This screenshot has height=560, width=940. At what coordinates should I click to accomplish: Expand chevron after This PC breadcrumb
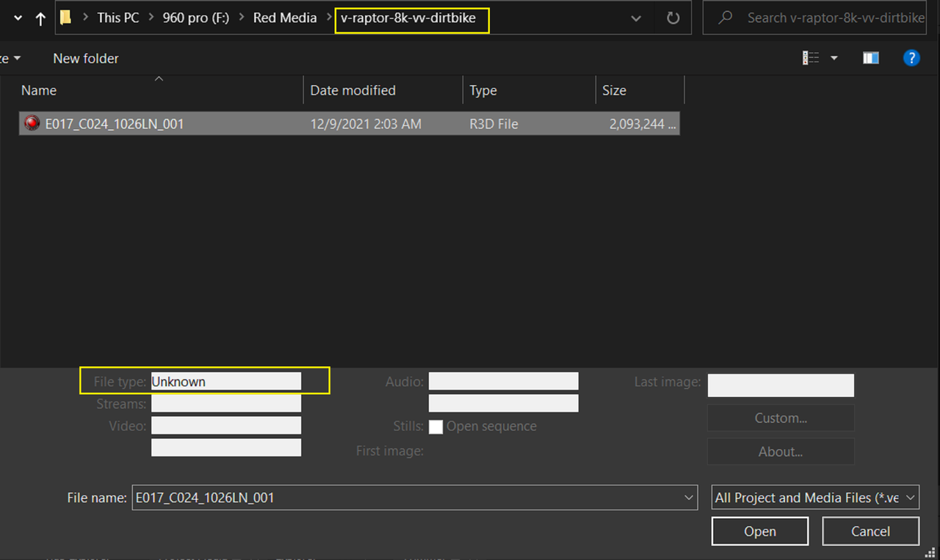pos(151,18)
